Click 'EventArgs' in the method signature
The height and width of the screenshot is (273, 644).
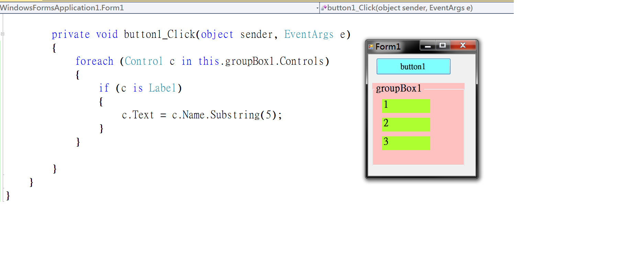(x=309, y=34)
